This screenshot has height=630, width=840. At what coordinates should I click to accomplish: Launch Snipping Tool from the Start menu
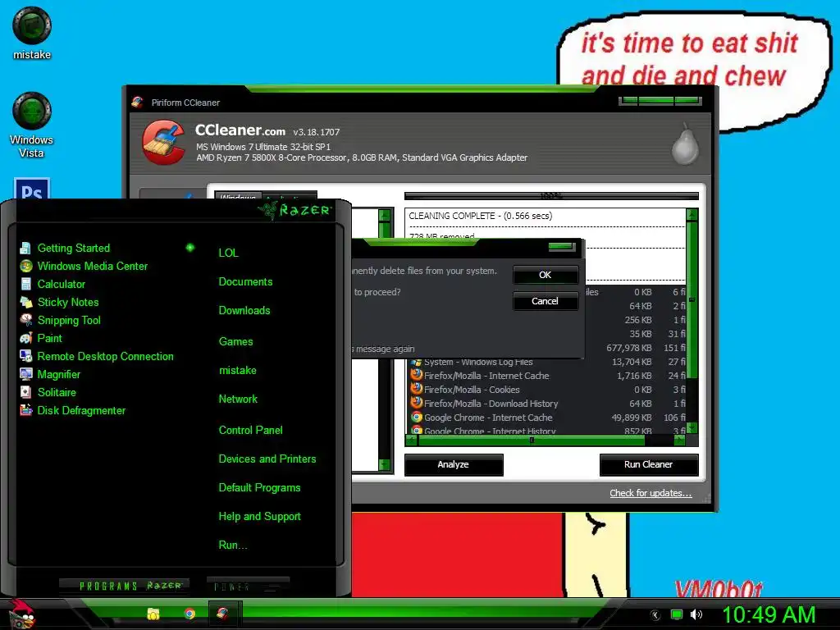pos(69,321)
